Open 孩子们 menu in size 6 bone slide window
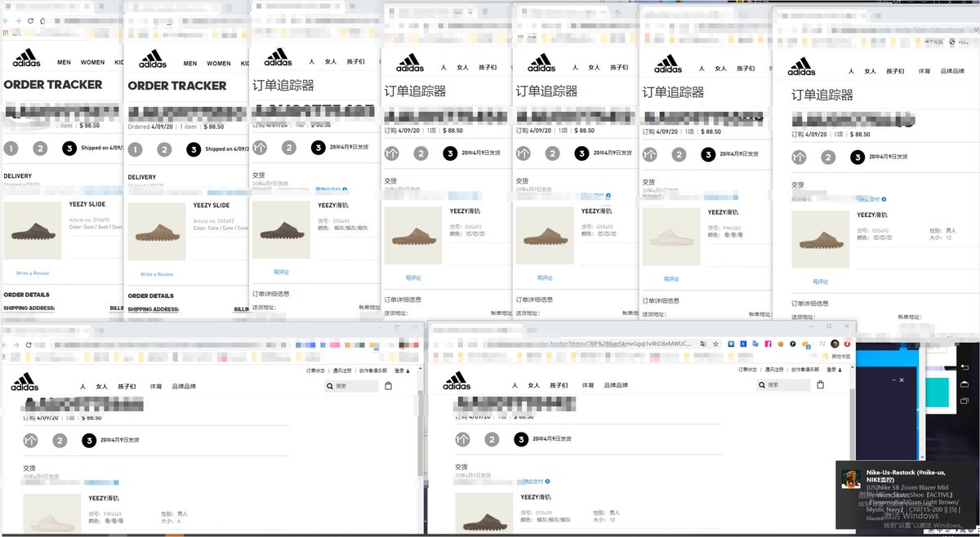Screen dimensions: 980x537 pos(127,386)
